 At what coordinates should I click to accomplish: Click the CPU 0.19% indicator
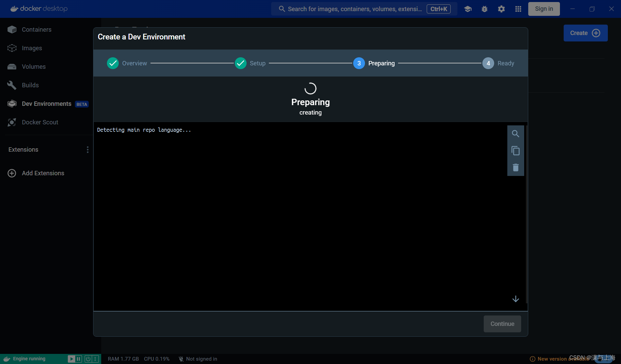tap(157, 359)
